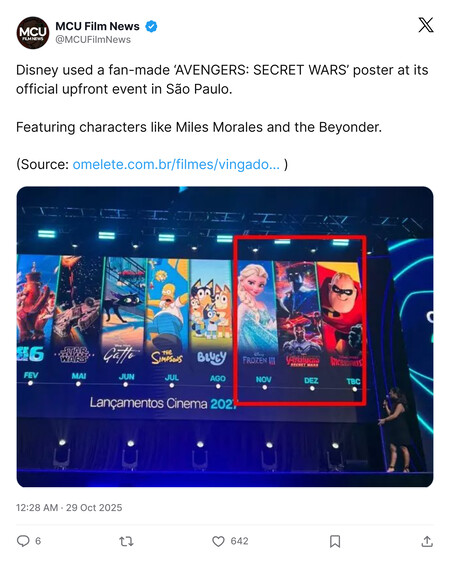Repost the tweet with the retweet icon
The width and height of the screenshot is (450, 565).
(x=126, y=541)
